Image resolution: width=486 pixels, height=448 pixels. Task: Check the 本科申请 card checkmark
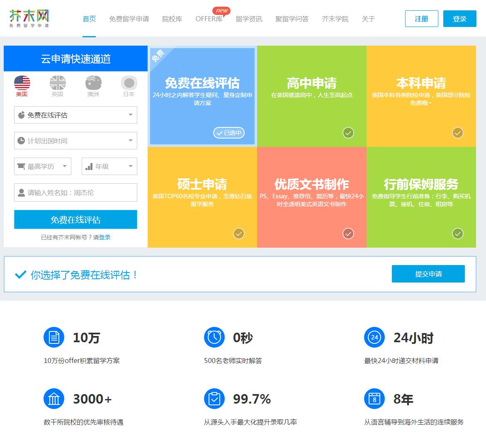click(x=457, y=133)
